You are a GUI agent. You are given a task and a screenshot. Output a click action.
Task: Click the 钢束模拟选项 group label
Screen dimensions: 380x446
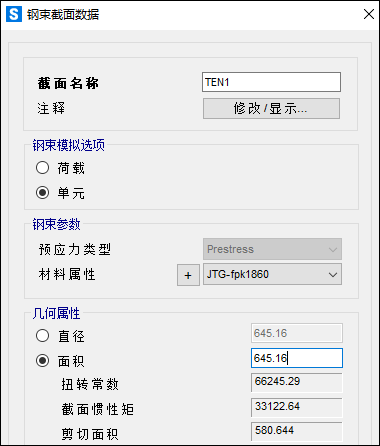[x=69, y=145]
